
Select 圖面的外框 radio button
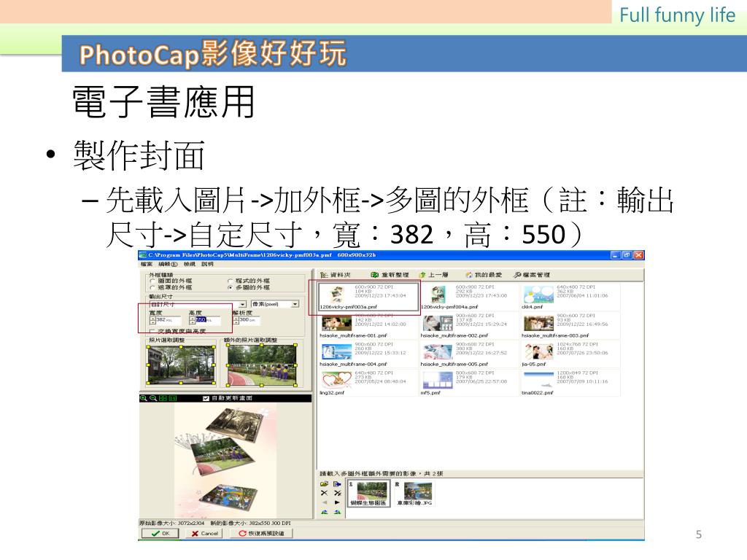(x=153, y=281)
